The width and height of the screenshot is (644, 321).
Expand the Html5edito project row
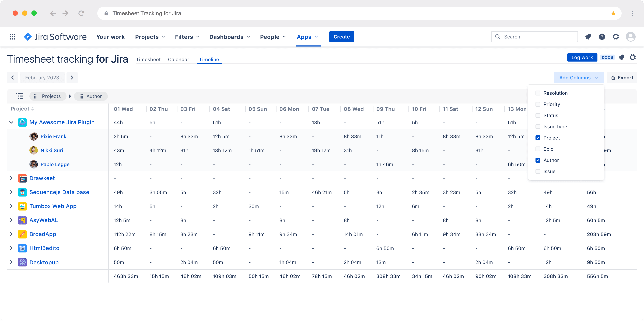(11, 248)
